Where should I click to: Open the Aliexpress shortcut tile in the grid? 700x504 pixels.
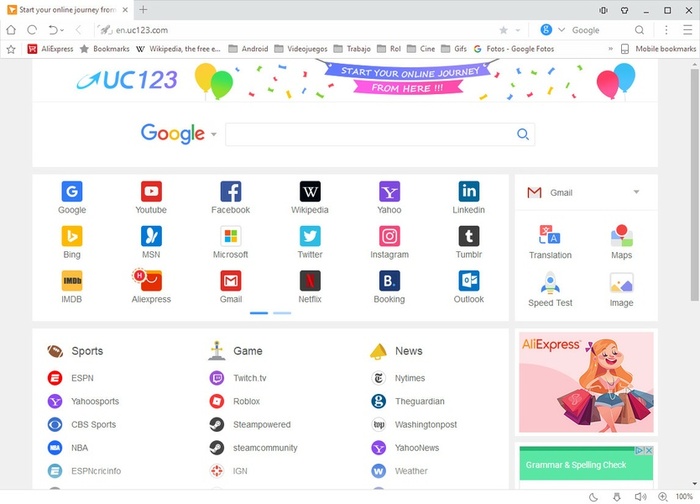pyautogui.click(x=151, y=287)
